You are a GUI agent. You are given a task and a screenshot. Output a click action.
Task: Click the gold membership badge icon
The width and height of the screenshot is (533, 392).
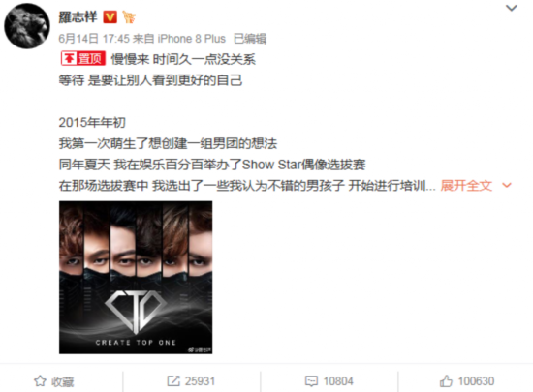(129, 17)
